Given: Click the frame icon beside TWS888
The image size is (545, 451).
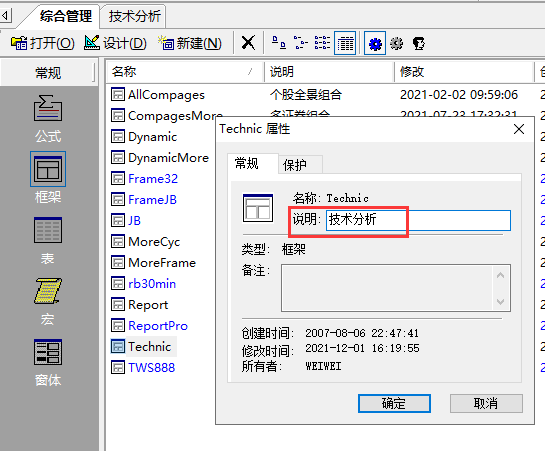Looking at the screenshot, I should pyautogui.click(x=118, y=367).
